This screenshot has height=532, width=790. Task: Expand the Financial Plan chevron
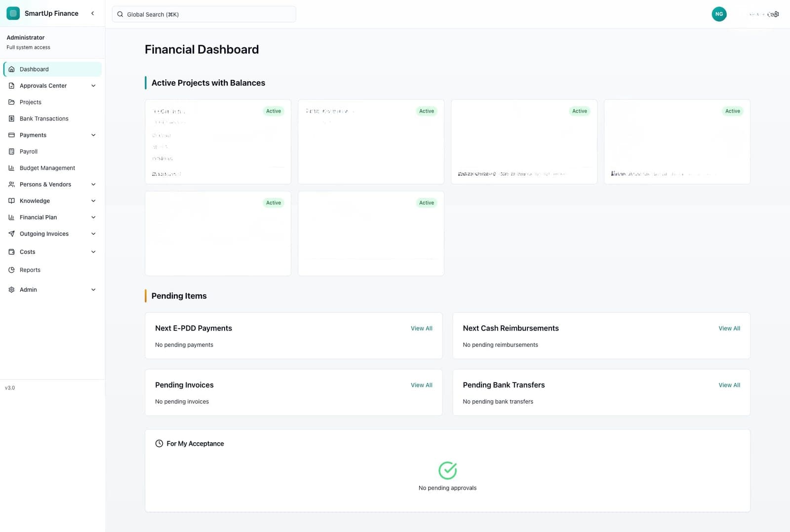pos(93,217)
